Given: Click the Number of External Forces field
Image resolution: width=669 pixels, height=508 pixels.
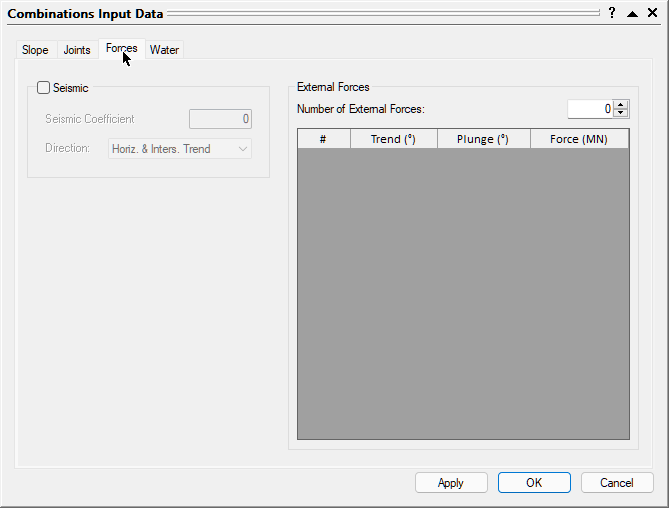Looking at the screenshot, I should (x=590, y=109).
